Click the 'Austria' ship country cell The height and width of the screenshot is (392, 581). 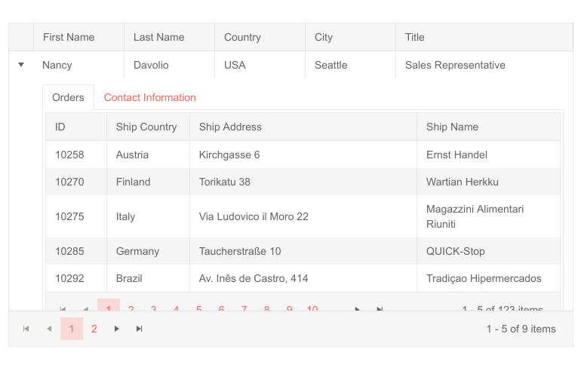click(148, 155)
